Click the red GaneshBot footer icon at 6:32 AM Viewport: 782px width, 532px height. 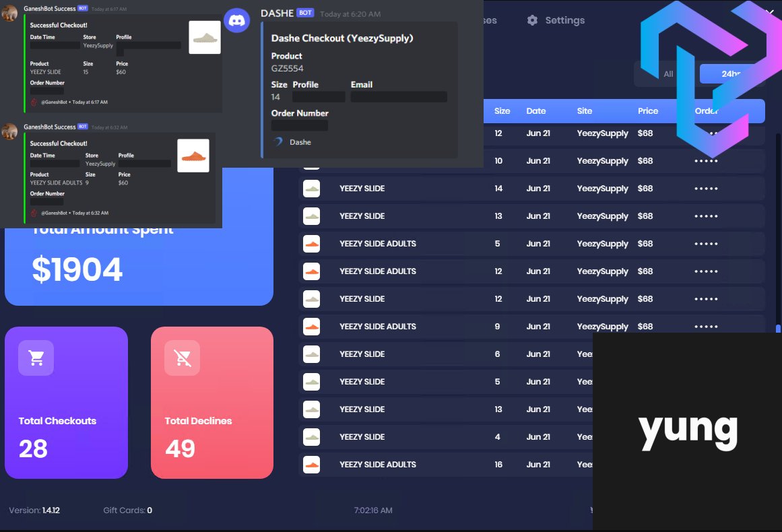[34, 213]
